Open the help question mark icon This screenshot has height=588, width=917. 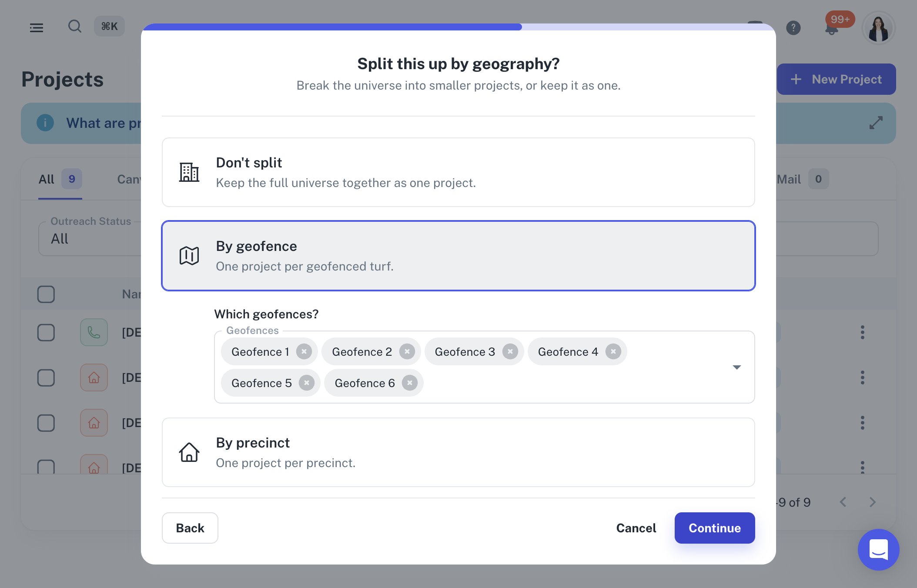click(793, 28)
